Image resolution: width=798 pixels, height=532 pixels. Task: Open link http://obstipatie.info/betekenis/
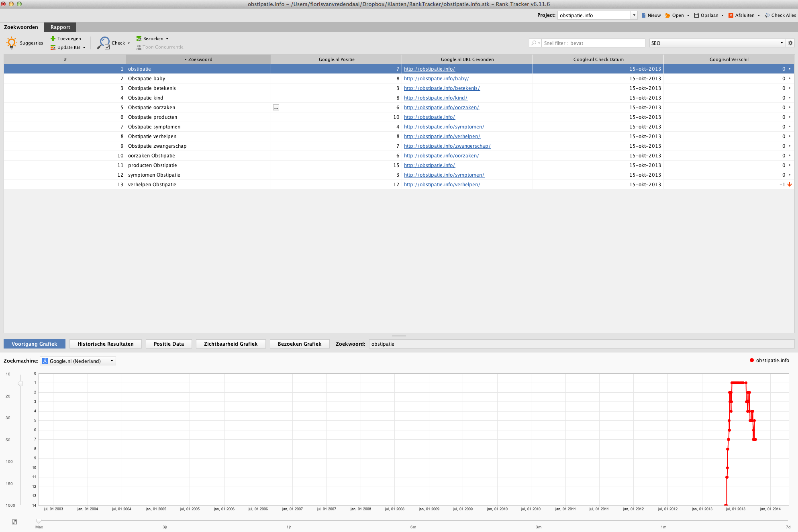coord(442,88)
